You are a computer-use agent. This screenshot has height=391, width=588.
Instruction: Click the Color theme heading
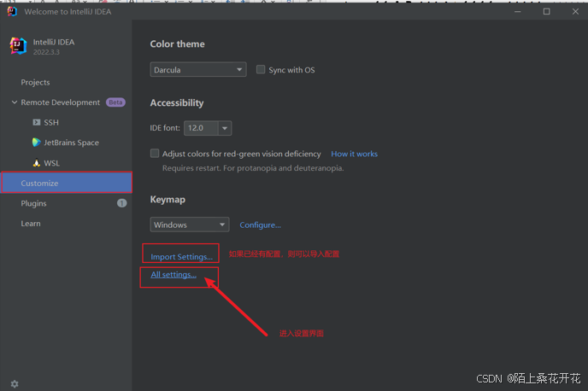click(178, 44)
